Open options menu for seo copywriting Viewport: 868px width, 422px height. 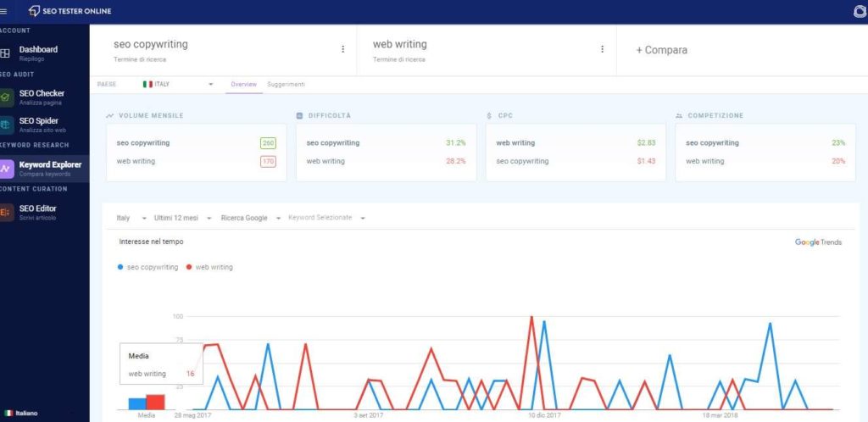(x=342, y=49)
